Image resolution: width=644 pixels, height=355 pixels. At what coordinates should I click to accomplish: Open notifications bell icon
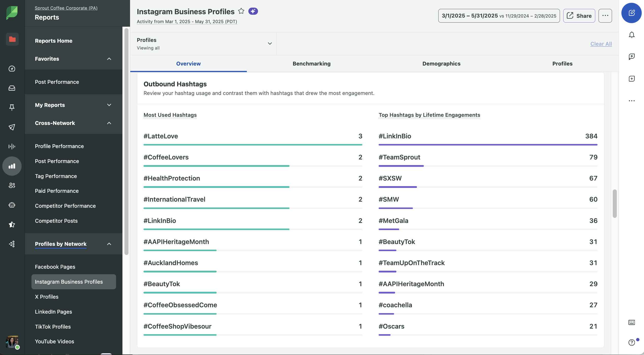[x=632, y=35]
